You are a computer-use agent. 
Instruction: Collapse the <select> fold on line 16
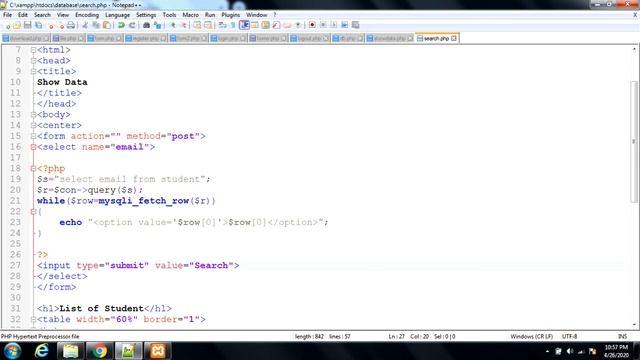click(x=33, y=147)
